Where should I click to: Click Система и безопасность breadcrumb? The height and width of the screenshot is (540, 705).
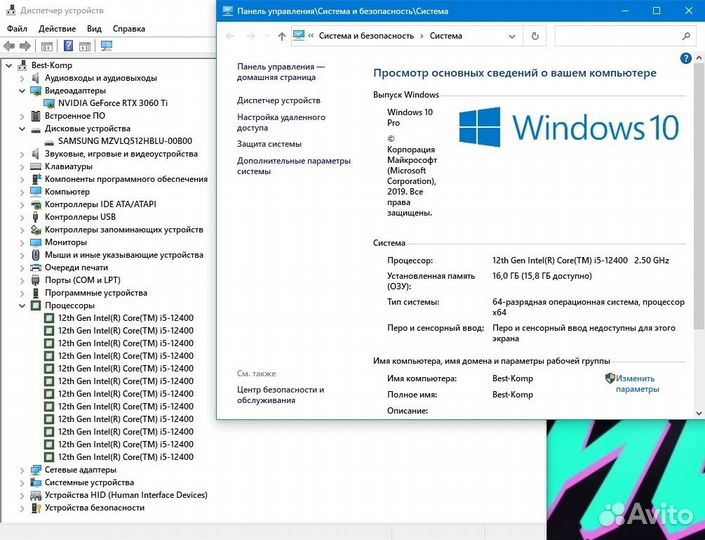coord(366,36)
